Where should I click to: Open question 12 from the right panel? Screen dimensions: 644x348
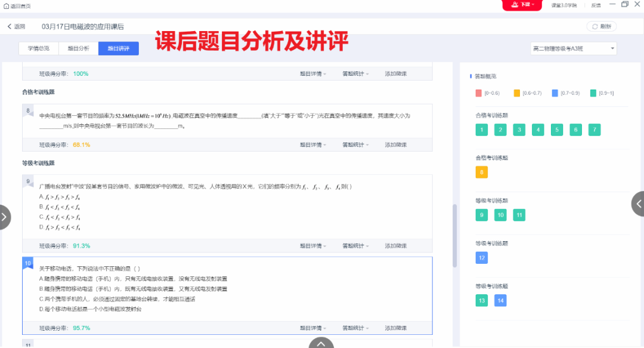pos(481,258)
